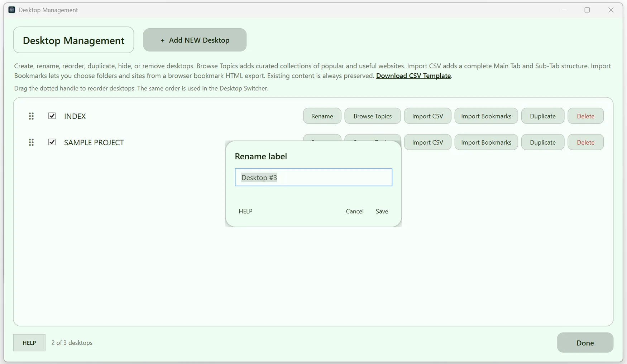Import Bookmarks into SAMPLE PROJECT desktop
The width and height of the screenshot is (627, 364).
tap(486, 142)
